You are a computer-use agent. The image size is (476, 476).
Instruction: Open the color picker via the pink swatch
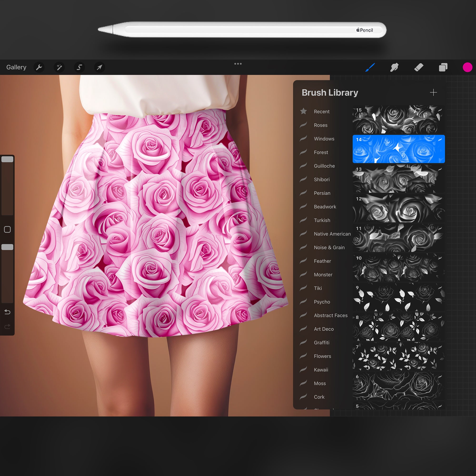(x=468, y=67)
